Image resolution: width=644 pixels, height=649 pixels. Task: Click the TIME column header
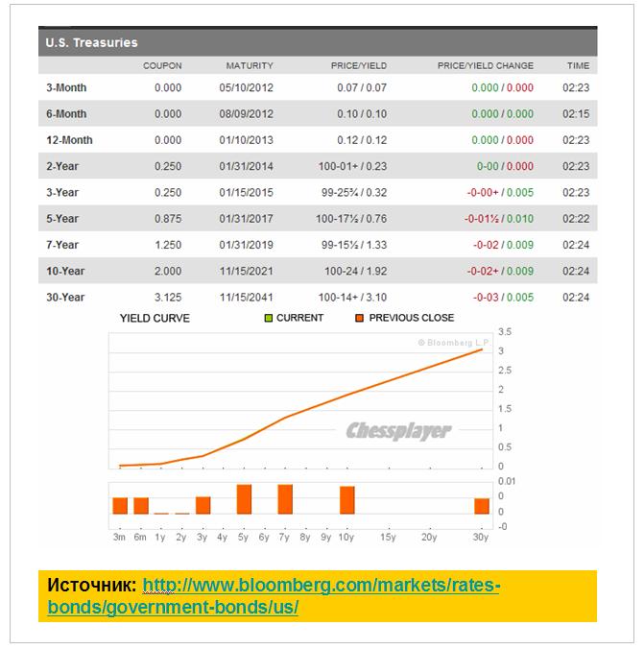(x=578, y=66)
